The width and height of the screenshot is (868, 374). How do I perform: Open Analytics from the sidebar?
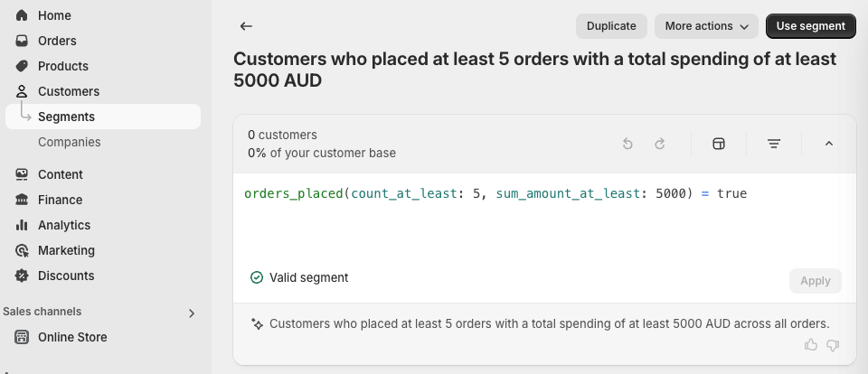[63, 225]
